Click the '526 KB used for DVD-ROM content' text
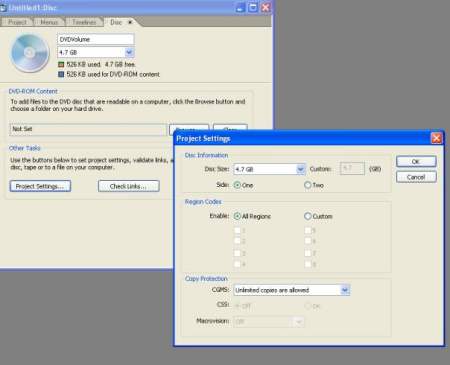This screenshot has height=365, width=450. 113,74
